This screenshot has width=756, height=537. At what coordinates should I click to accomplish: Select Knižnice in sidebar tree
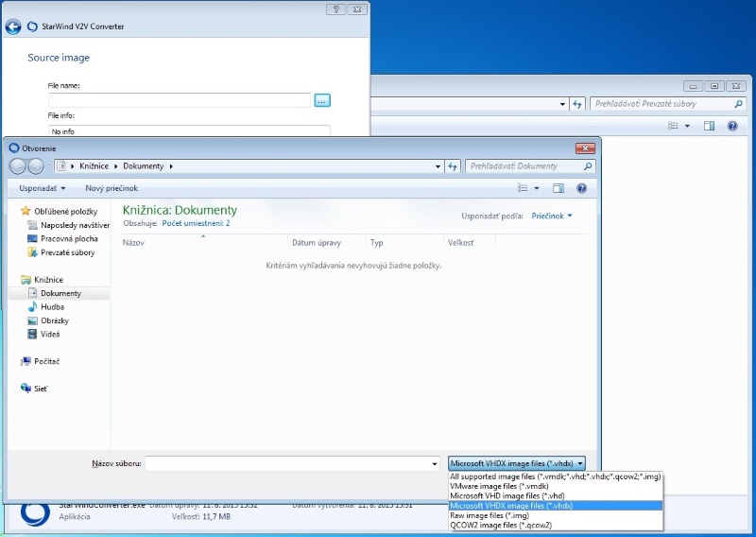(x=43, y=279)
